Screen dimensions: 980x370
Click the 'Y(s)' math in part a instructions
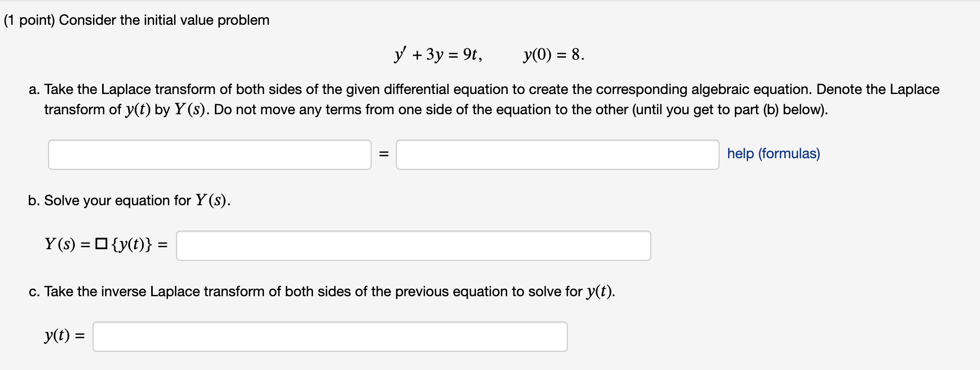(191, 110)
